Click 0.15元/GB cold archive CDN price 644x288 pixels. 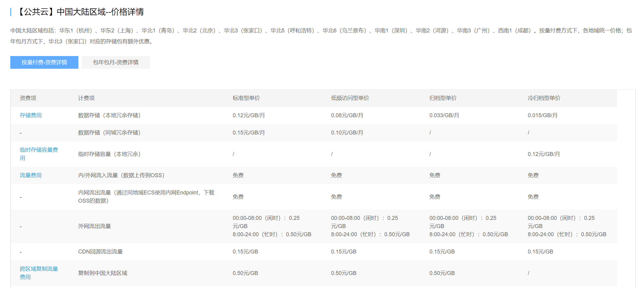click(x=540, y=252)
